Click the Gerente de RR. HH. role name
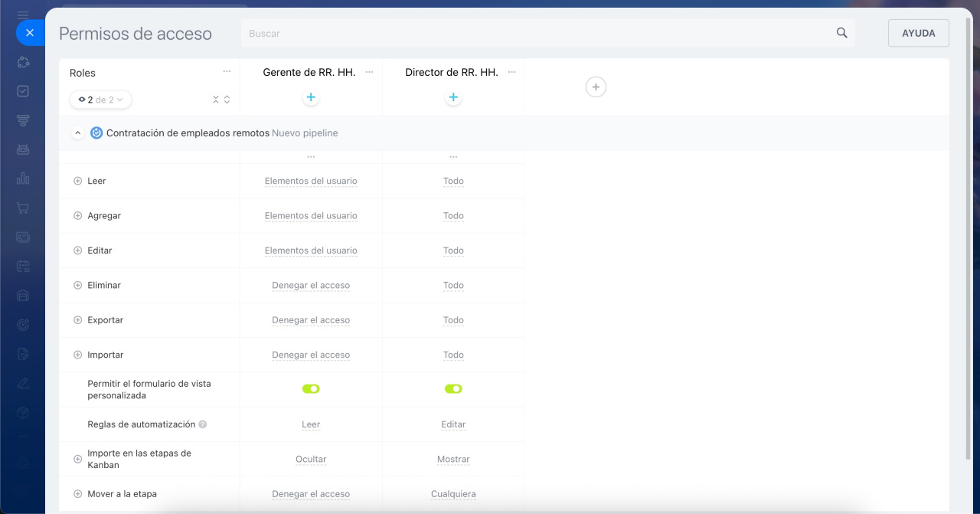This screenshot has height=514, width=980. point(309,72)
